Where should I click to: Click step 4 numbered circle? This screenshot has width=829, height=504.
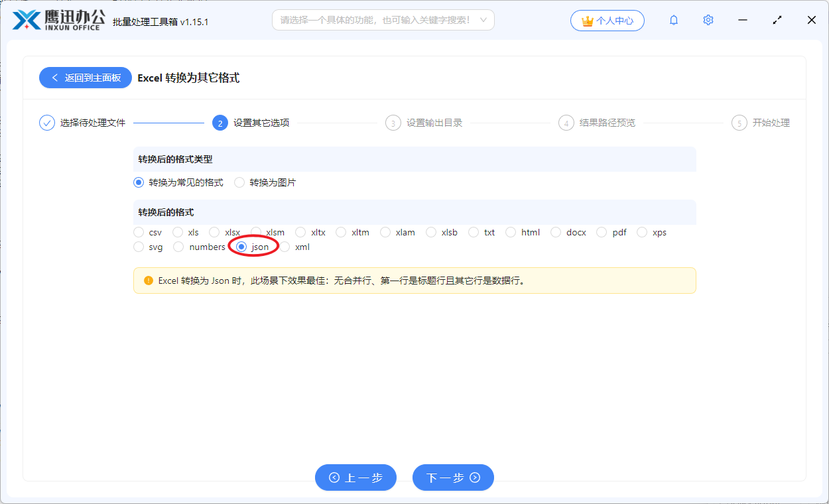pyautogui.click(x=566, y=123)
